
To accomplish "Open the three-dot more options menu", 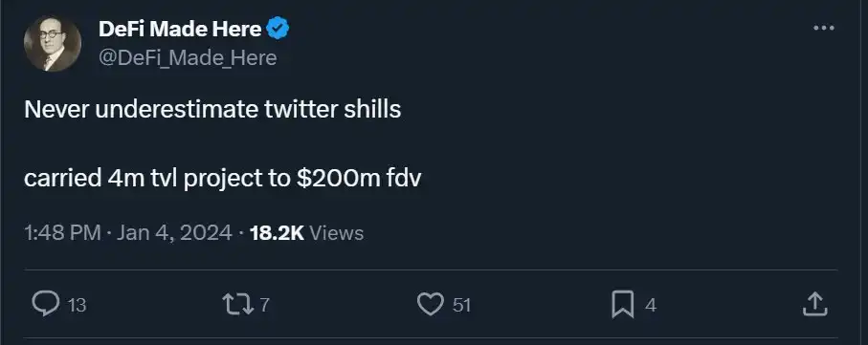I will point(824,29).
